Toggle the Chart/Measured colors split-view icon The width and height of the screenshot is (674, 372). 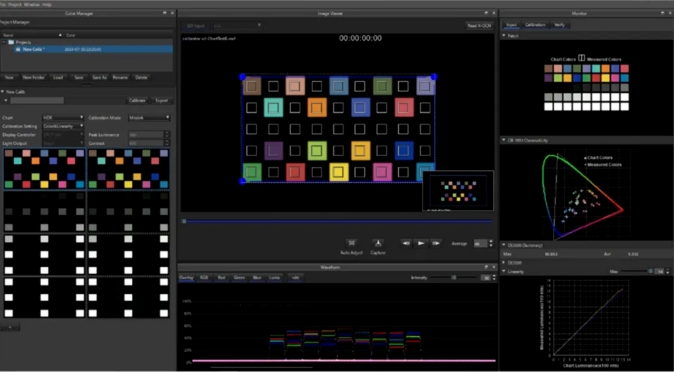pyautogui.click(x=582, y=58)
